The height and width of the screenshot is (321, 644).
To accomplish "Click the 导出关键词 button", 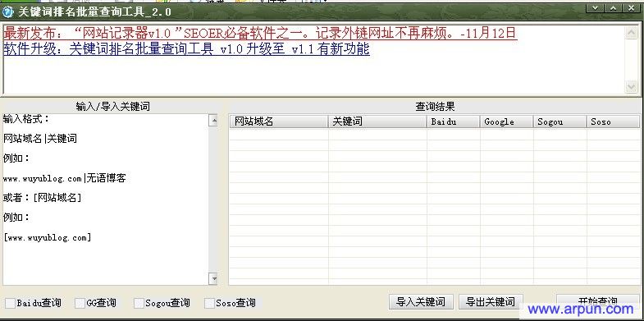I will point(491,302).
